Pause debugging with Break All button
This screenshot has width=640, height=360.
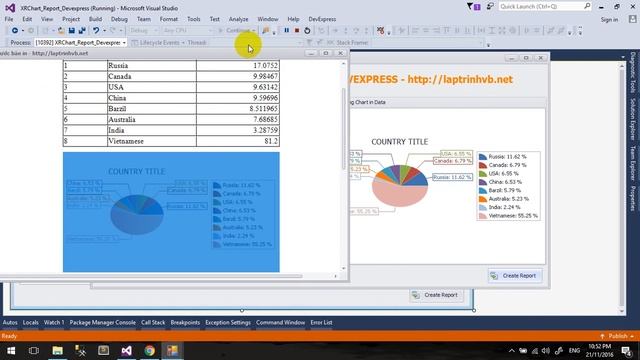coord(287,31)
